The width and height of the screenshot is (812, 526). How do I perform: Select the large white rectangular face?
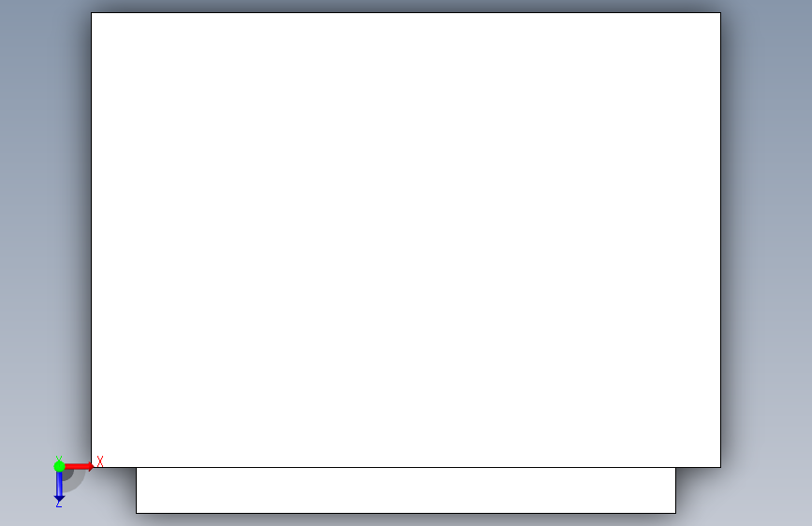pyautogui.click(x=406, y=240)
